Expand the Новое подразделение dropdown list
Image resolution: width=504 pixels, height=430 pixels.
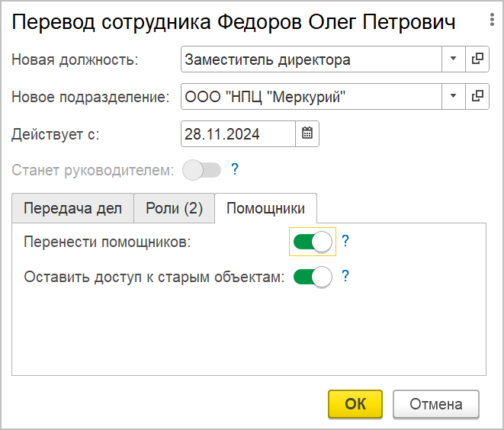click(x=453, y=96)
